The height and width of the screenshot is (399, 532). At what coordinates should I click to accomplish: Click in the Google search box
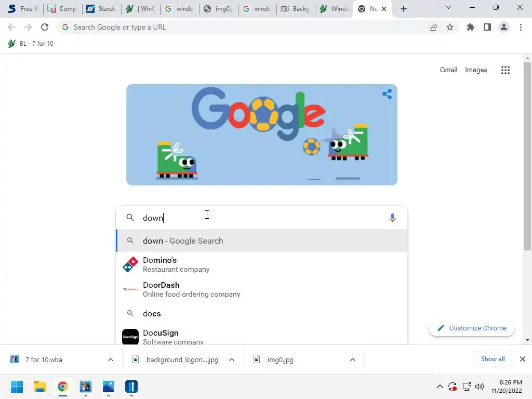262,218
